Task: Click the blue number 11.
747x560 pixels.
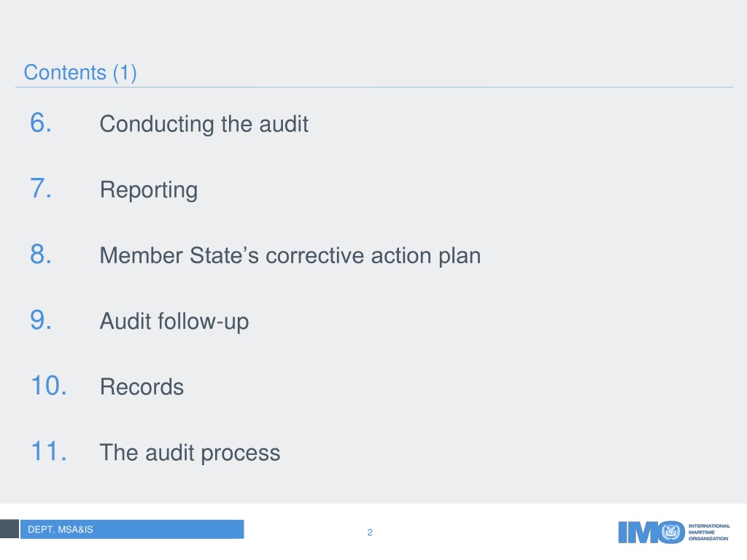Action: 49,451
